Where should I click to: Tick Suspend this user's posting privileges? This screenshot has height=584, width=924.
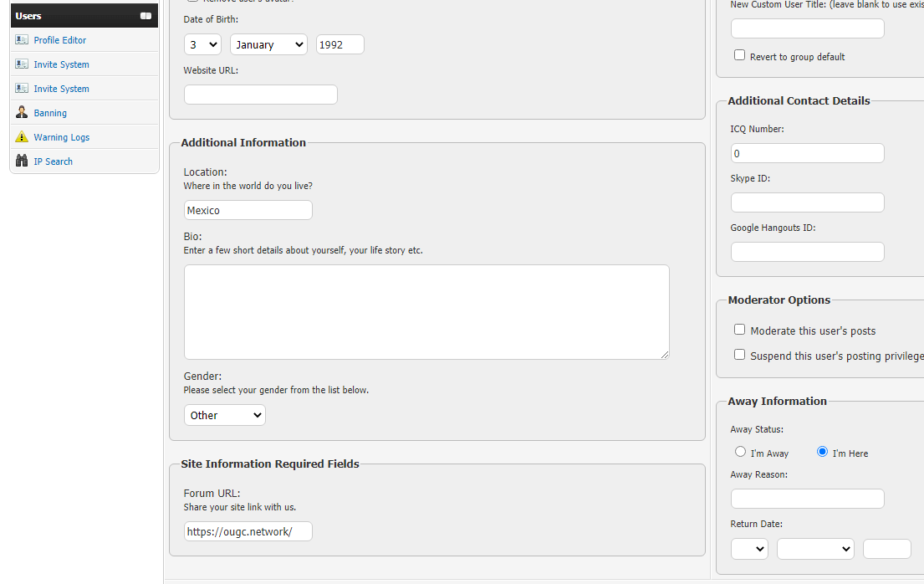(x=739, y=355)
